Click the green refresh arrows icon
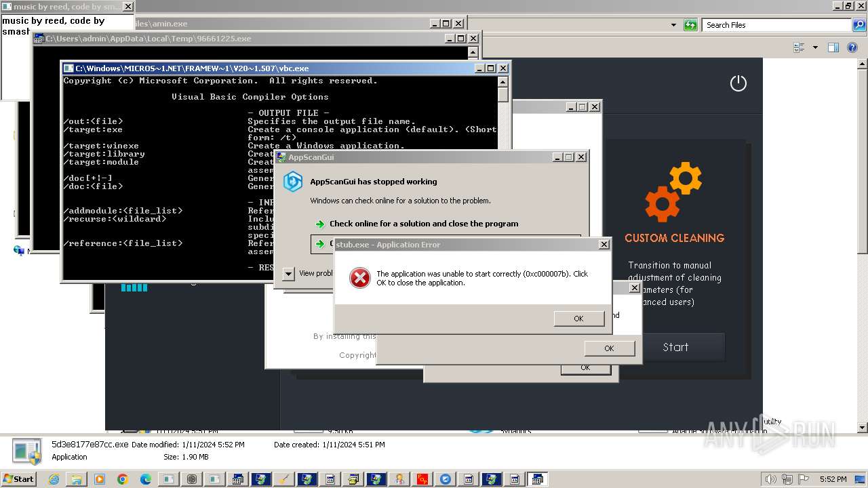Viewport: 868px width, 488px height. tap(690, 25)
